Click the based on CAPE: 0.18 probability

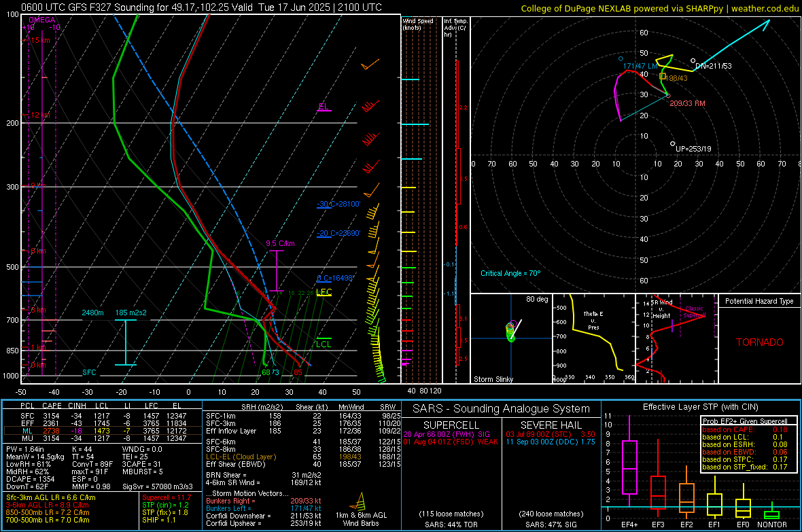(745, 429)
